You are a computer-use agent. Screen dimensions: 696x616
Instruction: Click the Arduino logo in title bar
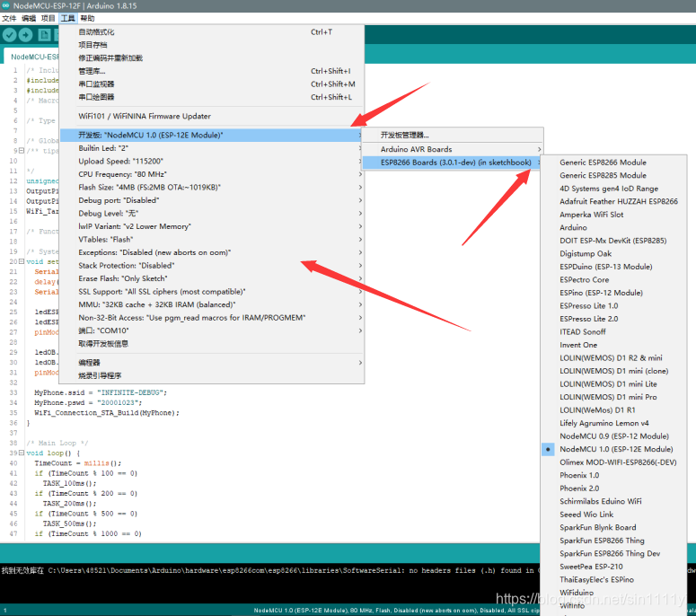tap(5, 5)
